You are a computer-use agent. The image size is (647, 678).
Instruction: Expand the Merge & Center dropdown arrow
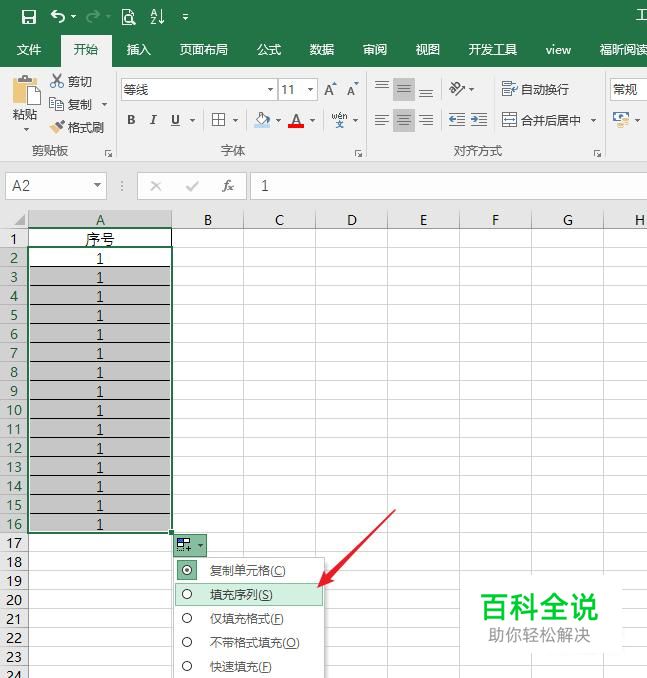coord(593,120)
